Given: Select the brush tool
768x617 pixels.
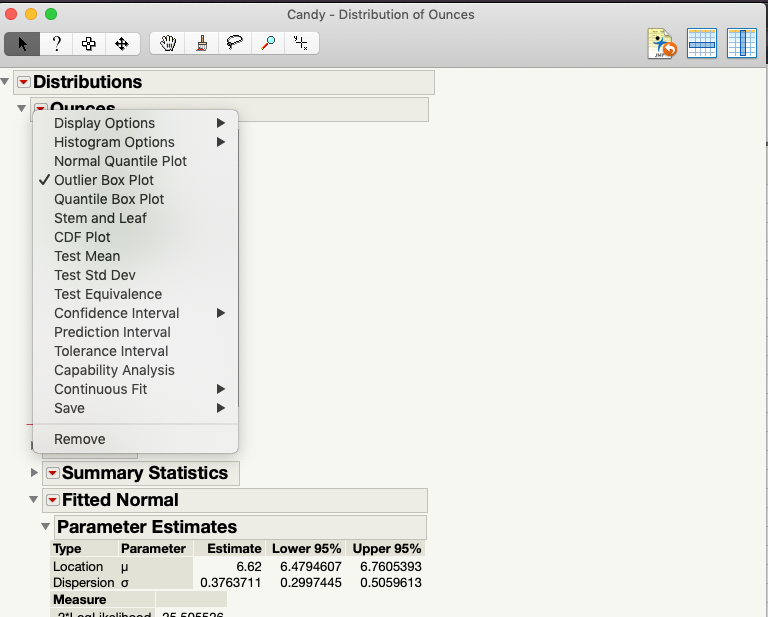Looking at the screenshot, I should [x=201, y=44].
